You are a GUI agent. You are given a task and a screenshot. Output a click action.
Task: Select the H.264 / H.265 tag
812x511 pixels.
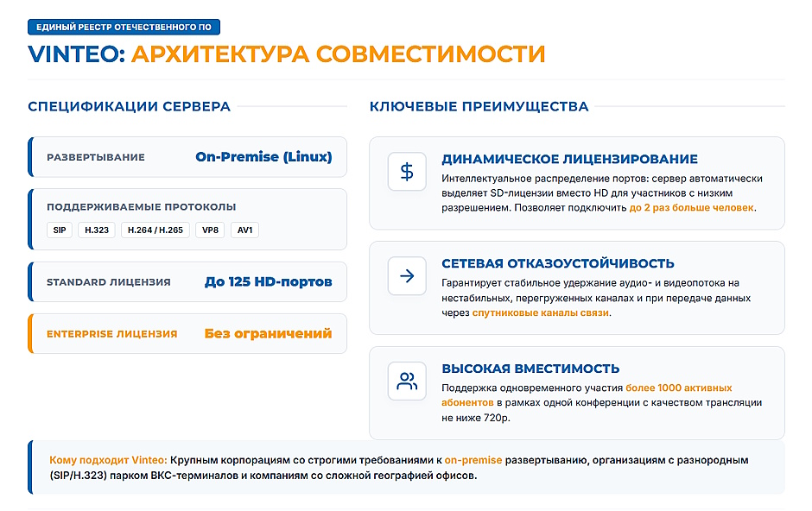click(155, 230)
